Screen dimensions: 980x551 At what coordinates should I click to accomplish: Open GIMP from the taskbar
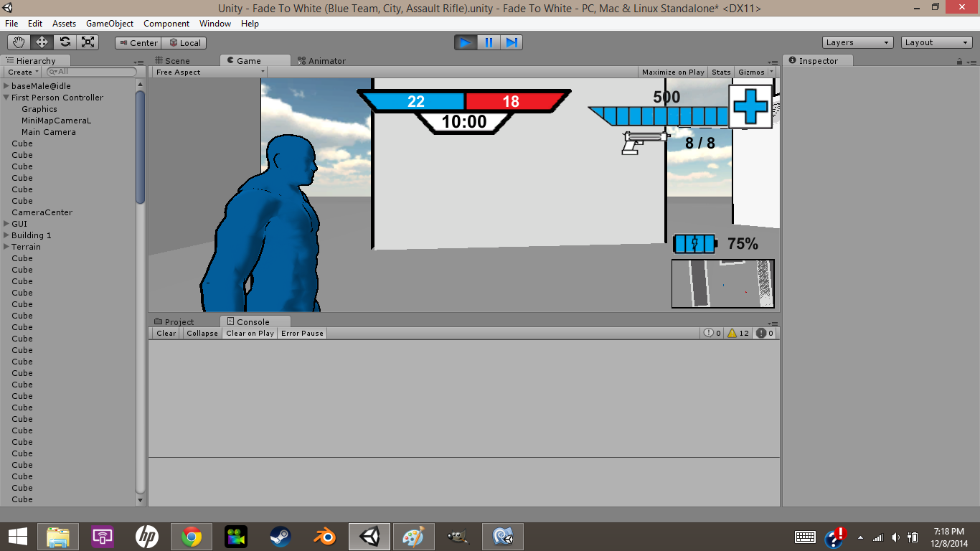pyautogui.click(x=458, y=536)
